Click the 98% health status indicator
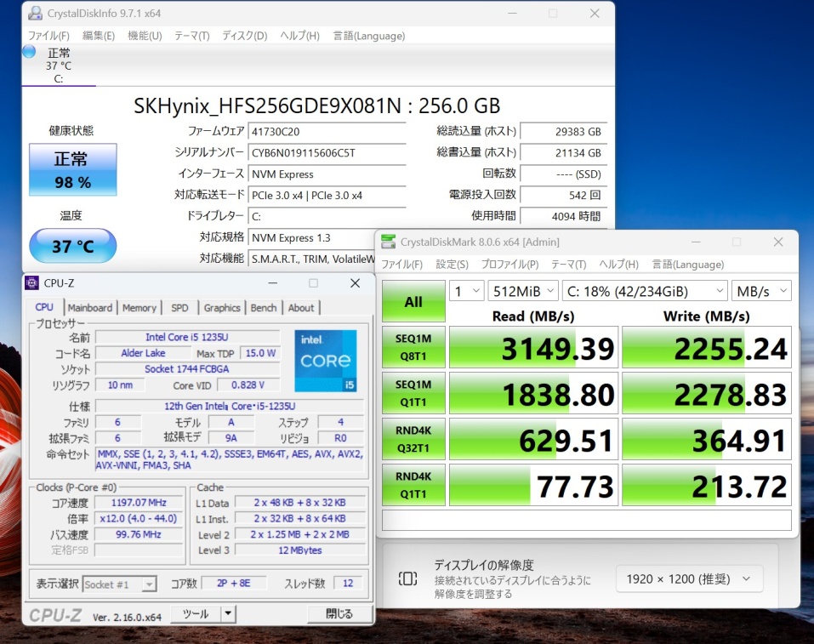Viewport: 814px width, 644px height. tap(72, 169)
